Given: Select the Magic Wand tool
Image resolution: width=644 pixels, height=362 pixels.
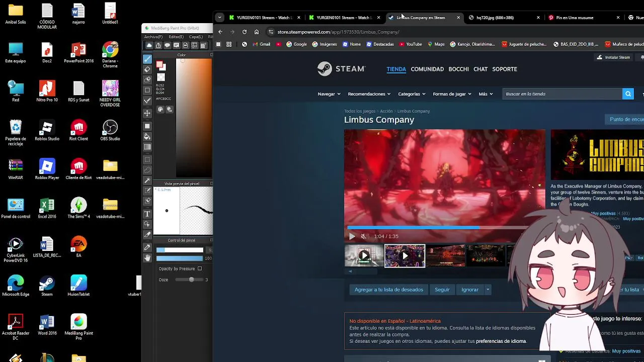Looking at the screenshot, I should point(147,180).
